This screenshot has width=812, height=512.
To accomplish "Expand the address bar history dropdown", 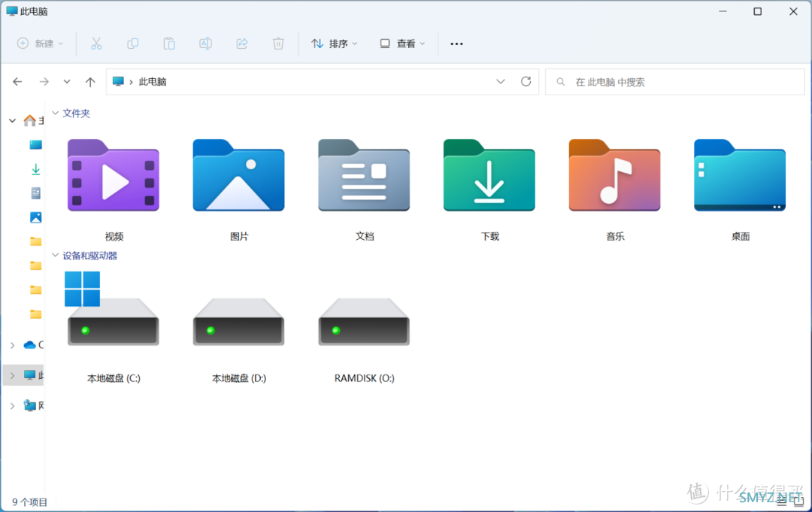I will tap(500, 82).
